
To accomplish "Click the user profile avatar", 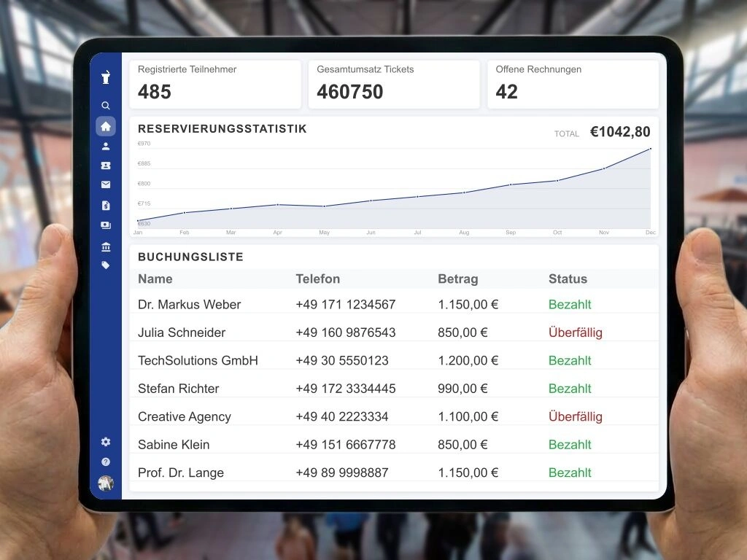I will [106, 483].
